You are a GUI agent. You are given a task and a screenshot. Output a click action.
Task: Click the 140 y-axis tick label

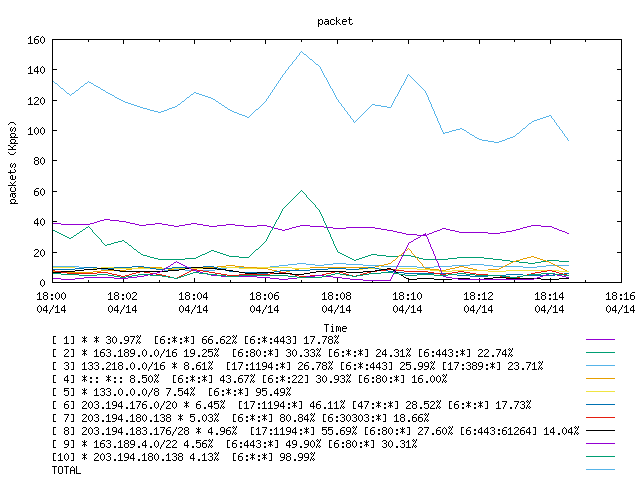36,70
